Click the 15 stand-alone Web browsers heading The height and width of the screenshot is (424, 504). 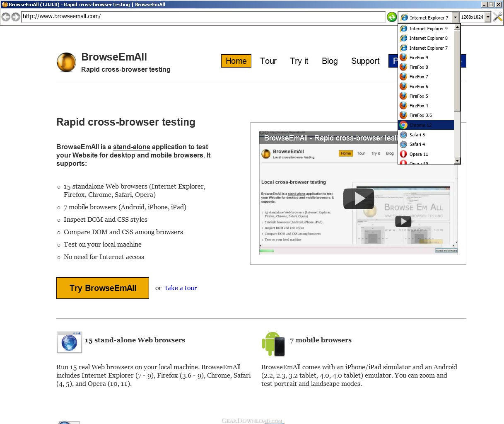(x=135, y=340)
